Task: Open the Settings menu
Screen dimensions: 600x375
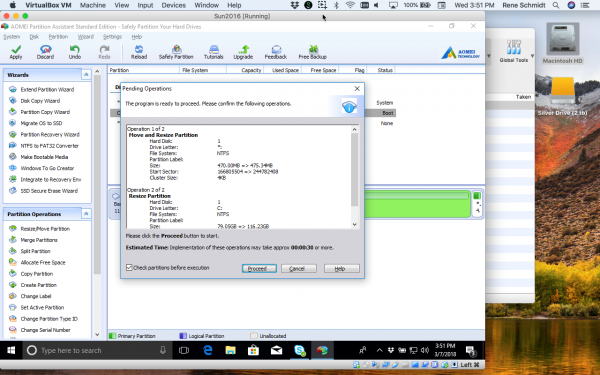Action: [112, 37]
